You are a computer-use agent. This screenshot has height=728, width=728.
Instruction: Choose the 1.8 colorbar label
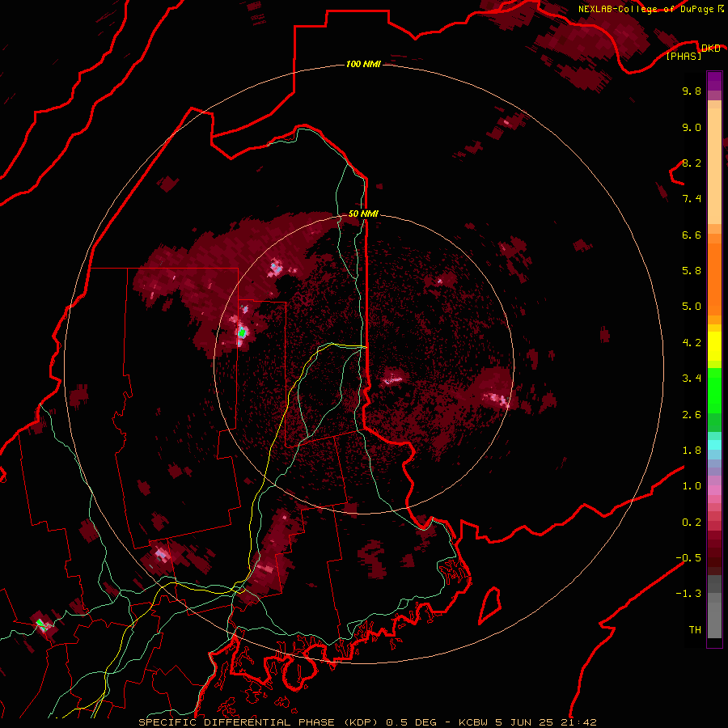pos(692,451)
